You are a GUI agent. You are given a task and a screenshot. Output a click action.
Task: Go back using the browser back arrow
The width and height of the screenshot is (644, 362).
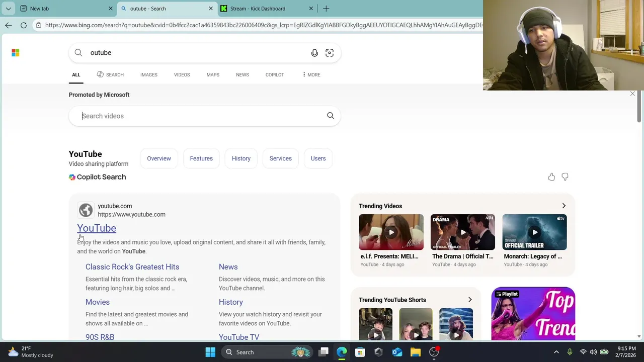[9, 25]
